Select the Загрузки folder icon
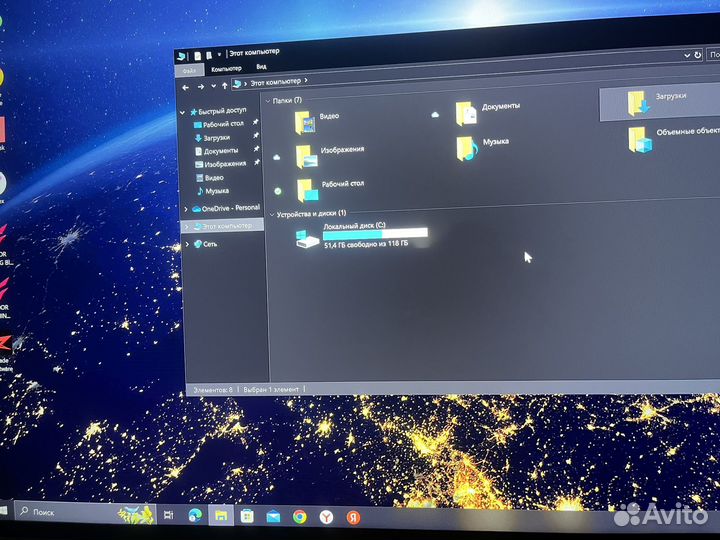This screenshot has width=720, height=540. (x=637, y=101)
